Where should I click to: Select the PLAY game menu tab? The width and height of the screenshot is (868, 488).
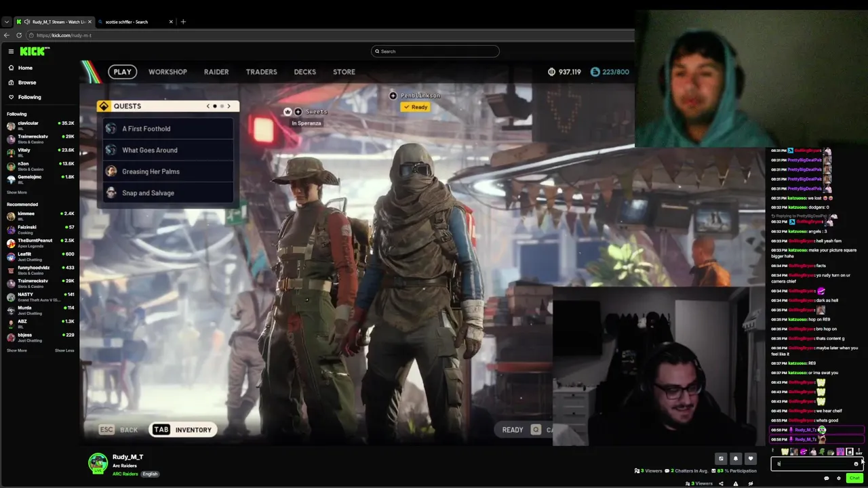coord(123,72)
